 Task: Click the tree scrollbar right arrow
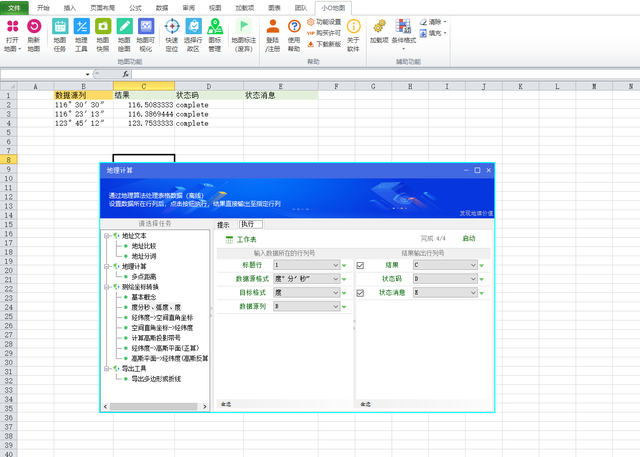point(205,406)
